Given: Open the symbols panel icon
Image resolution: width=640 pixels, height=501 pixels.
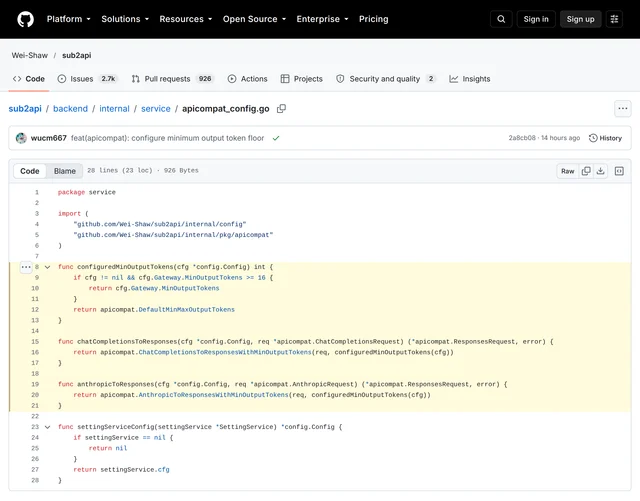Looking at the screenshot, I should click(x=619, y=171).
